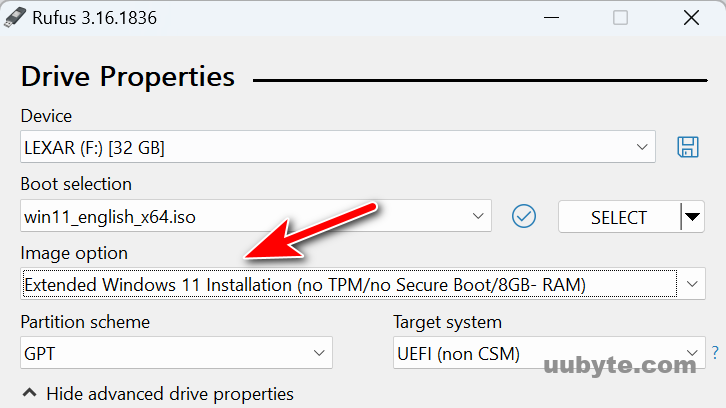This screenshot has width=726, height=408.
Task: Click the caret icon beside Hide advanced drive properties
Action: [30, 393]
